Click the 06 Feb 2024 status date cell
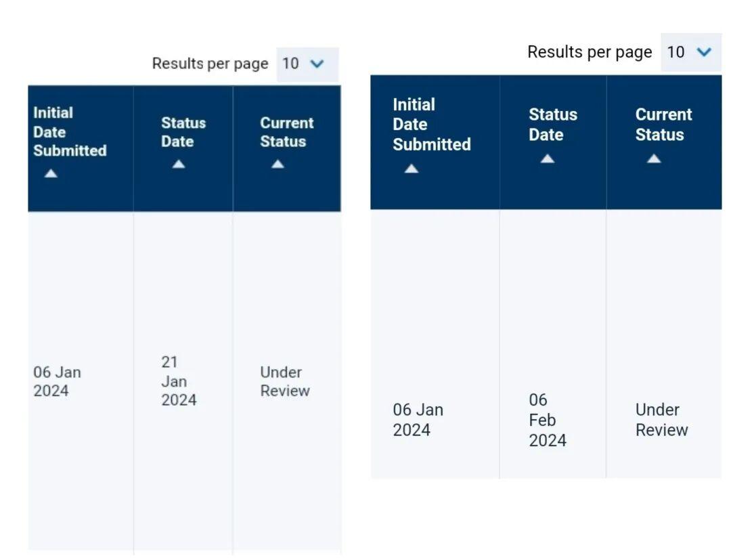This screenshot has height=560, width=731. [548, 420]
